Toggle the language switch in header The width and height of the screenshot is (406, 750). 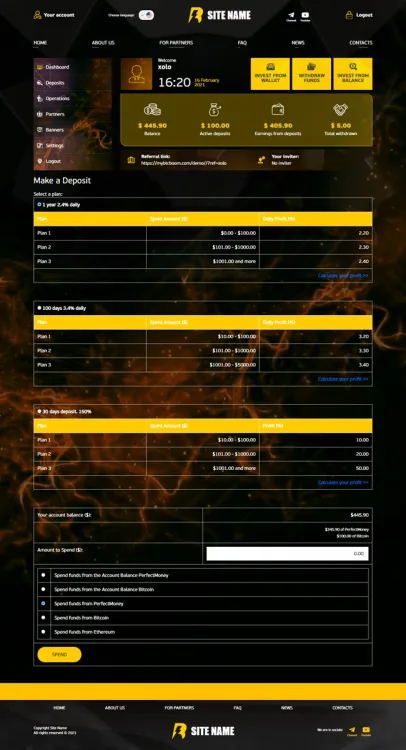[x=146, y=15]
